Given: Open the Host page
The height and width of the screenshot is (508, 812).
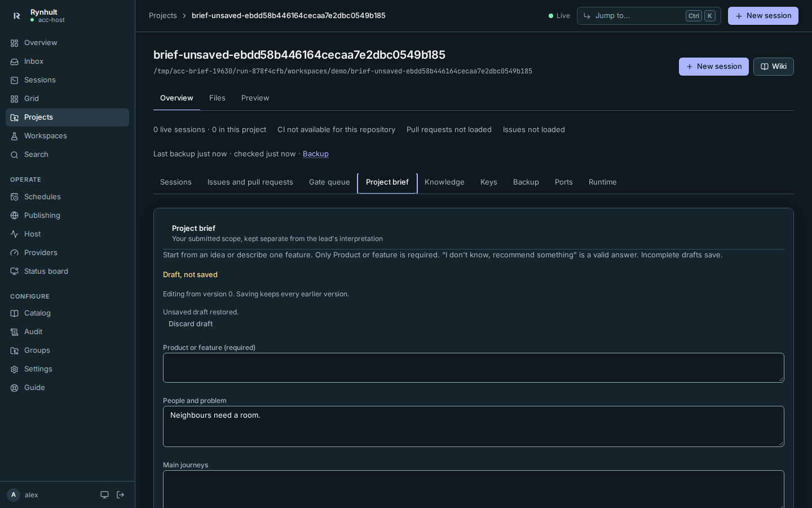Looking at the screenshot, I should tap(67, 234).
